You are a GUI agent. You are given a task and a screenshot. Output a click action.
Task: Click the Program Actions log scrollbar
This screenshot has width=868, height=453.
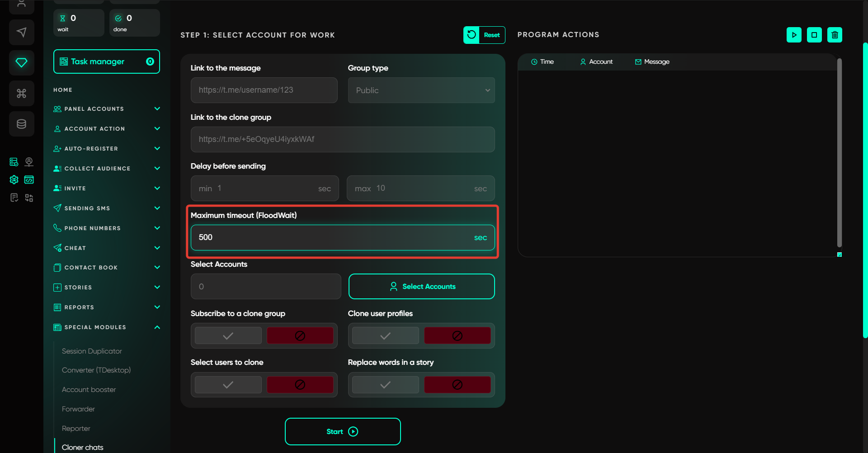click(839, 154)
